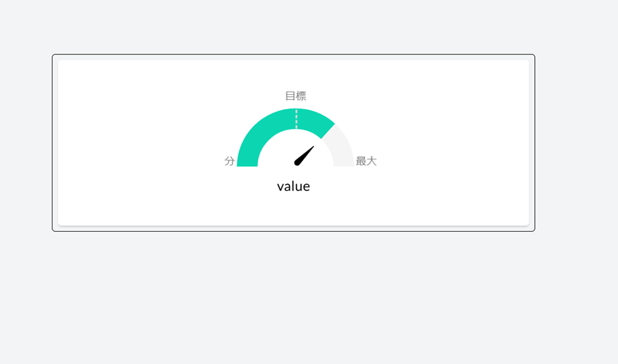Click the 大 character in the maximum label

(371, 161)
